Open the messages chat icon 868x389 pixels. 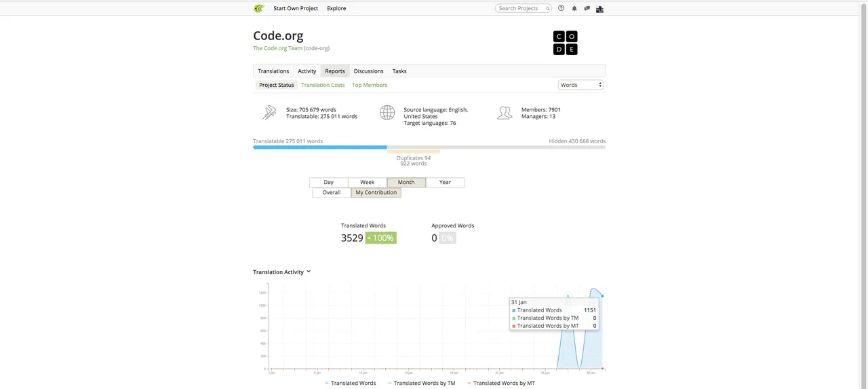[x=587, y=9]
